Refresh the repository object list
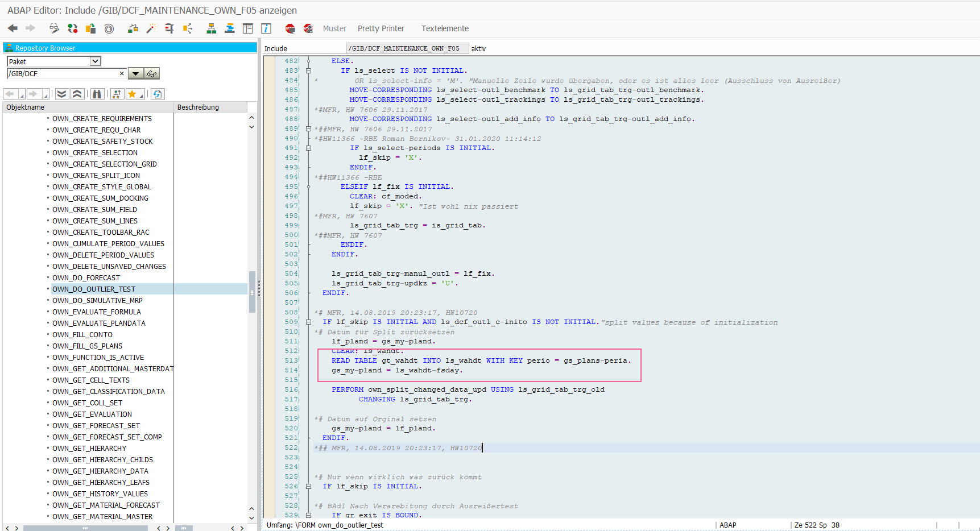 click(x=158, y=94)
